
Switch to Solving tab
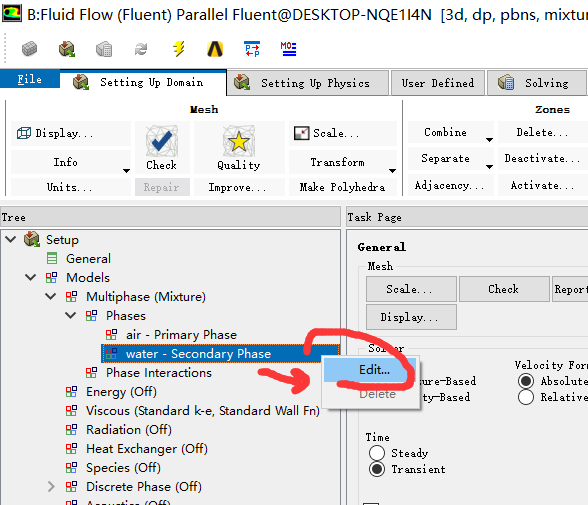pyautogui.click(x=536, y=83)
